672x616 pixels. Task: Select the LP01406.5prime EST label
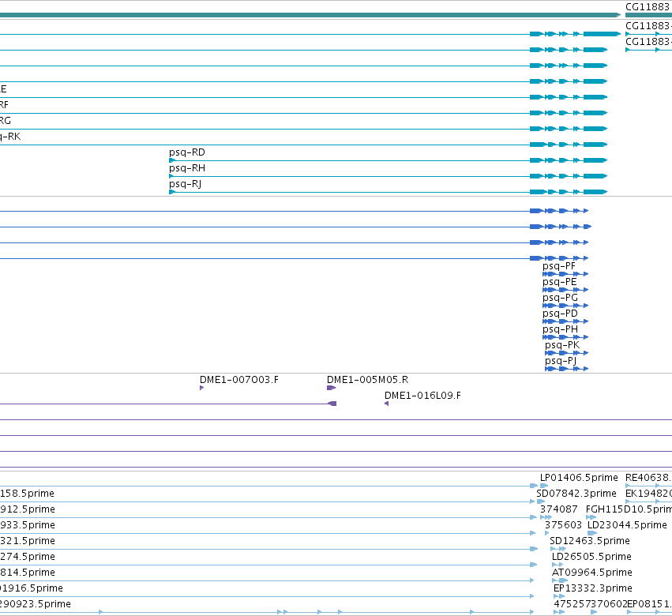tap(579, 478)
